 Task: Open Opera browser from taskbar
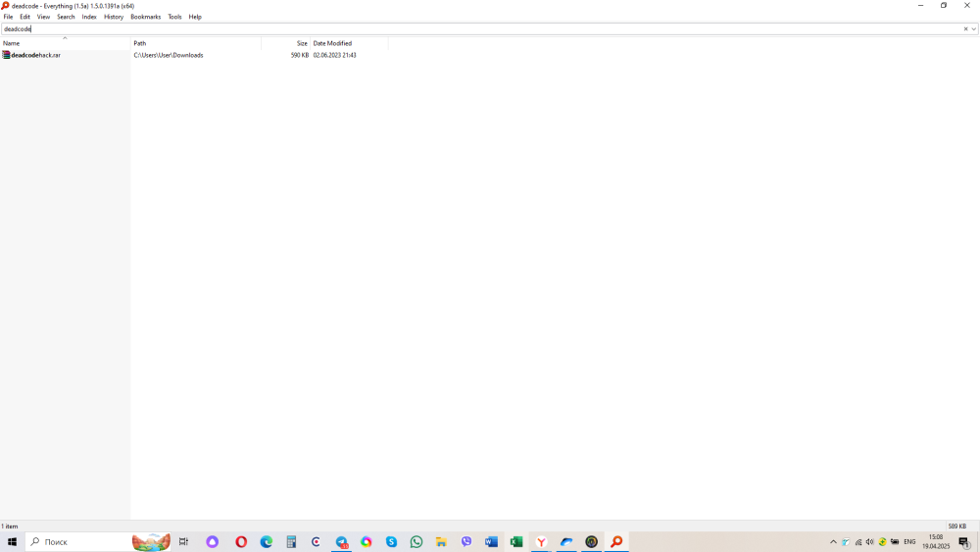(x=241, y=542)
